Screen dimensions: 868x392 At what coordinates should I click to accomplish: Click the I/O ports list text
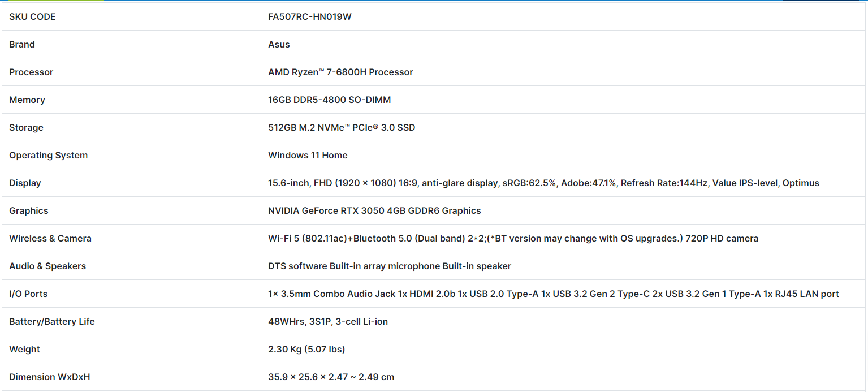553,294
